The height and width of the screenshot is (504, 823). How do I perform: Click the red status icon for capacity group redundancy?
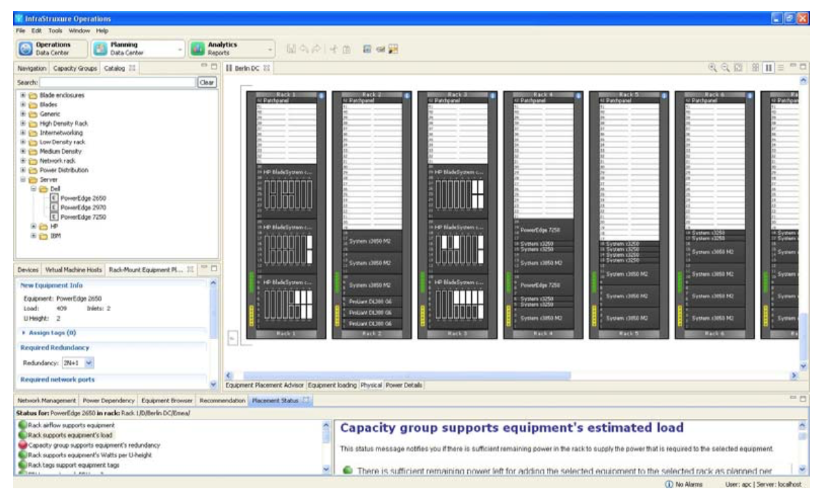tap(23, 445)
